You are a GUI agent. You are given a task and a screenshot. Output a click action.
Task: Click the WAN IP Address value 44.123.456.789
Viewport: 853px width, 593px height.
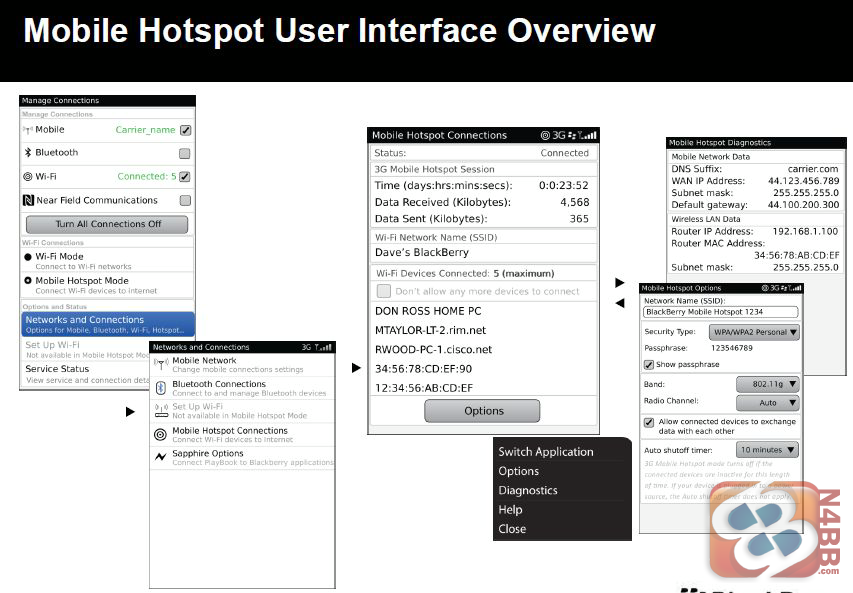click(x=803, y=181)
